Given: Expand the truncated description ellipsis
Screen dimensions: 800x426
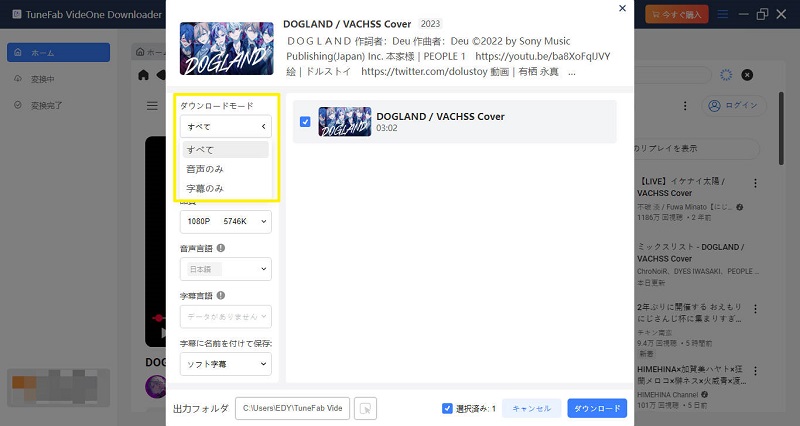Looking at the screenshot, I should (572, 72).
